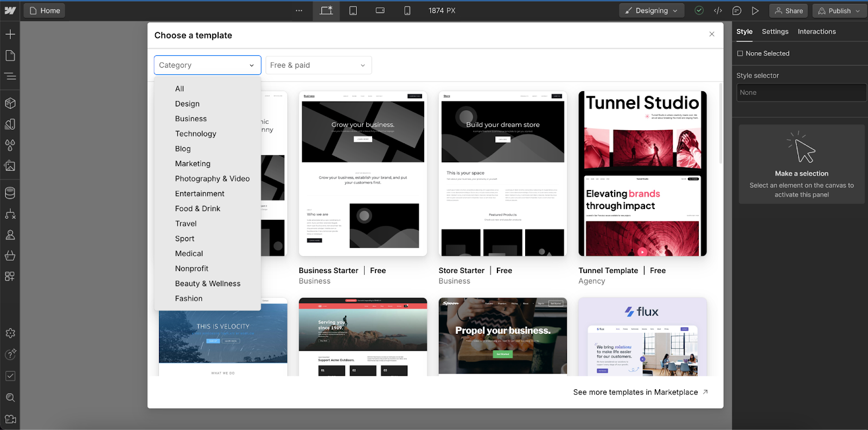Screen dimensions: 868x430
Task: Switch to the Interactions tab
Action: tap(816, 31)
